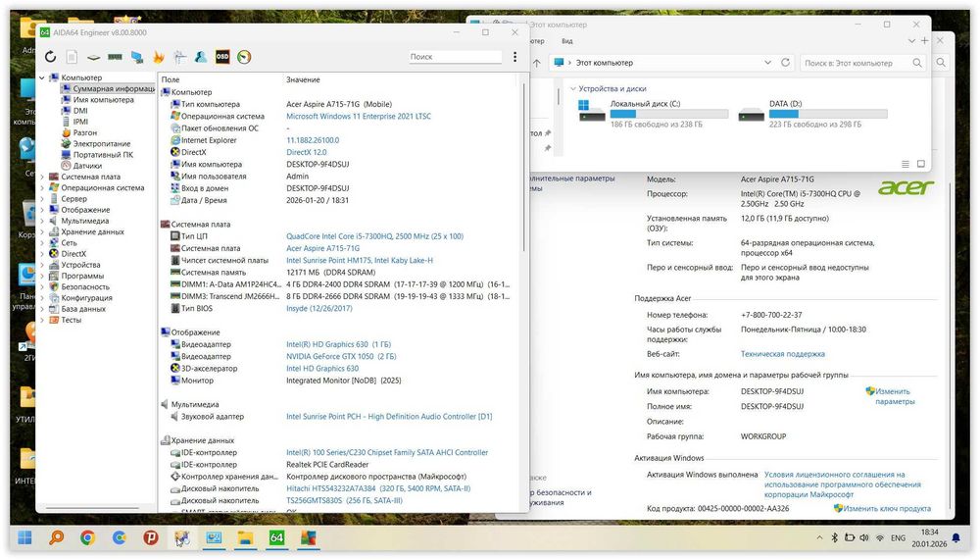Expand the Операционная система tree node
The image size is (980, 560).
(x=42, y=187)
